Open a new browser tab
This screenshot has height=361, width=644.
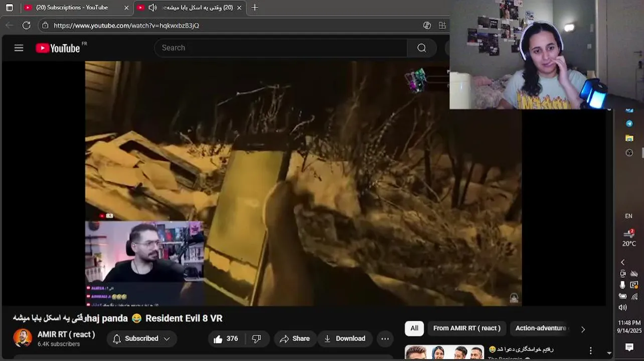(x=255, y=8)
